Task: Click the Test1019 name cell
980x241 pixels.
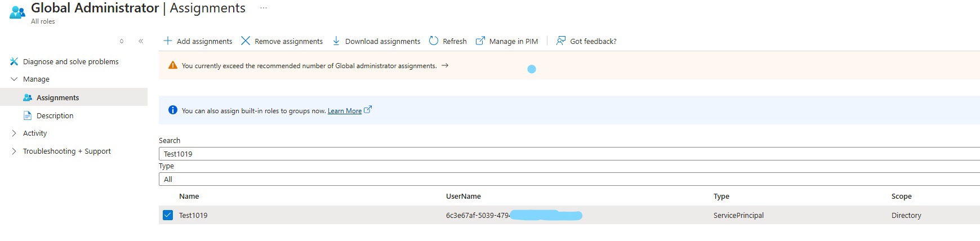Action: [193, 215]
